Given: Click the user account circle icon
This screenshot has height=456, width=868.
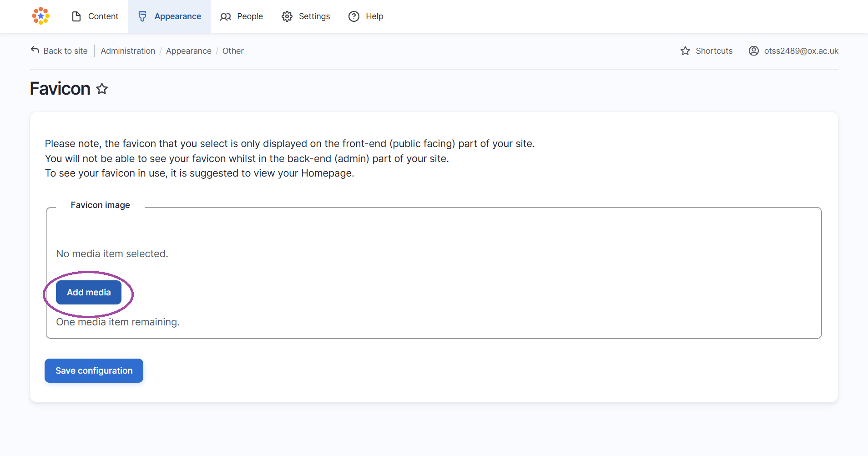Looking at the screenshot, I should tap(754, 51).
